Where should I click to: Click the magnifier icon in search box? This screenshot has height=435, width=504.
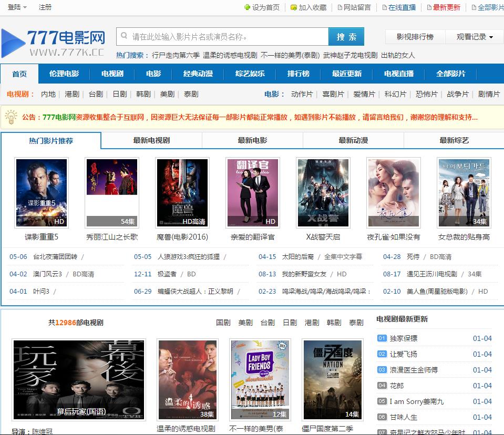pyautogui.click(x=124, y=36)
